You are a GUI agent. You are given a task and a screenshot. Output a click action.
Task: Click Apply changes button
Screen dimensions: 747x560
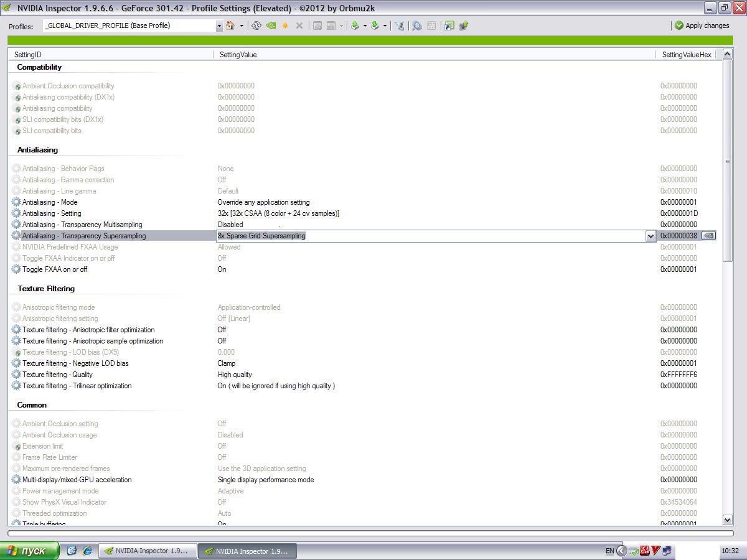(x=702, y=26)
